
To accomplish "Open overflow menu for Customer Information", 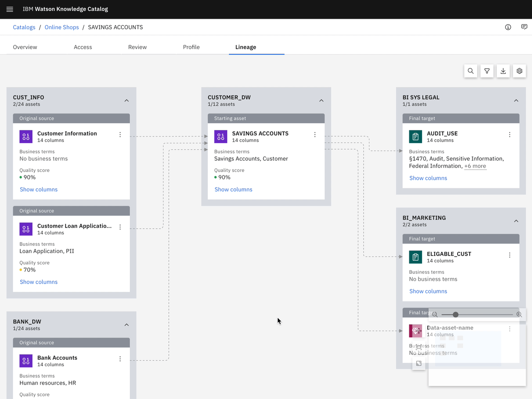I will tap(120, 135).
